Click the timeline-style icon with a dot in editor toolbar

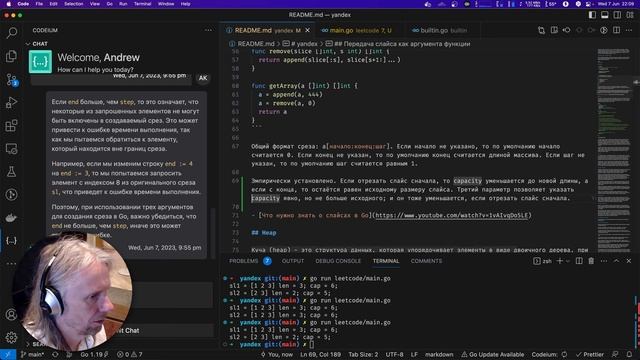pos(567,30)
